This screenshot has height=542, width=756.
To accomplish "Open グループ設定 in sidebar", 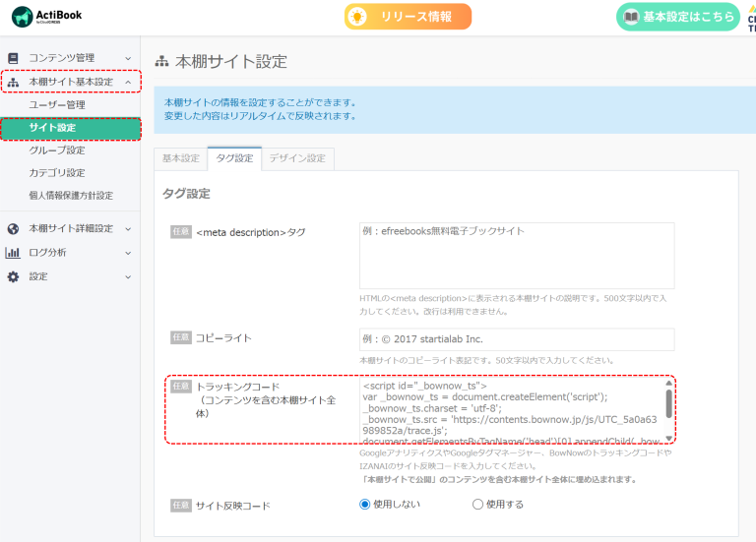I will (57, 151).
